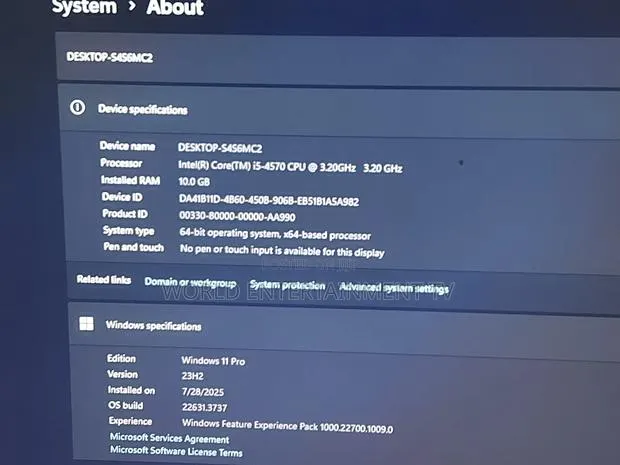This screenshot has height=465, width=620.
Task: Click the No pen or touch input text
Action: click(x=282, y=250)
